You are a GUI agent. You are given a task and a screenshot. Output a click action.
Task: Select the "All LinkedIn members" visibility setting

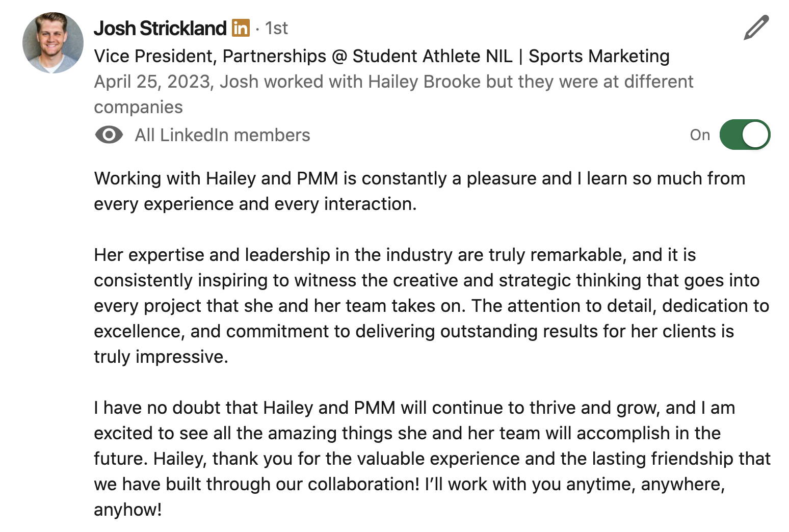pos(222,135)
